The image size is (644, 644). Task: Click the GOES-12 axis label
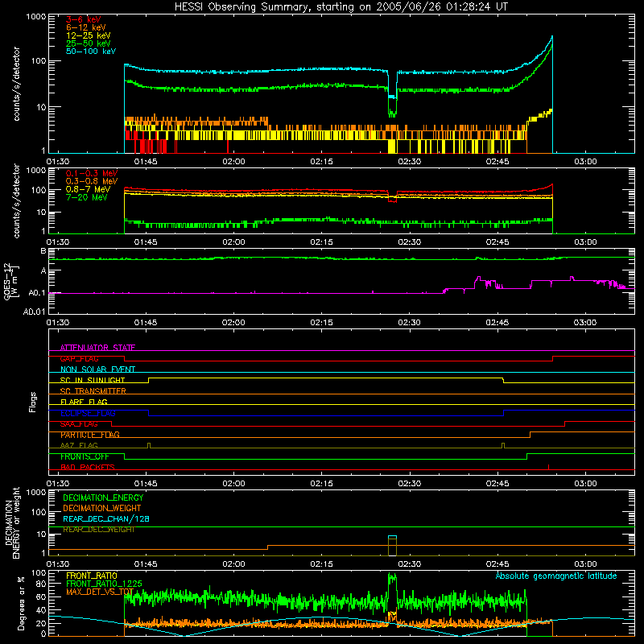coord(11,281)
